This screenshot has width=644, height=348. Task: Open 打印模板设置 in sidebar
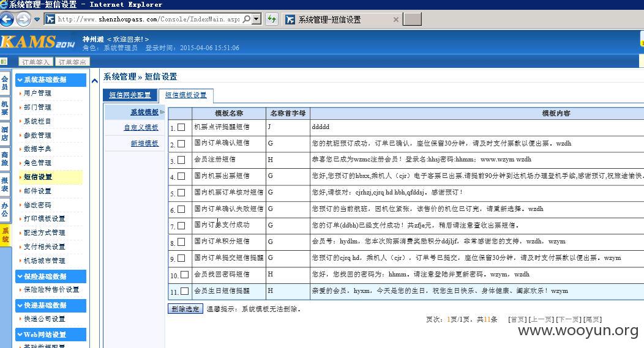(x=44, y=219)
